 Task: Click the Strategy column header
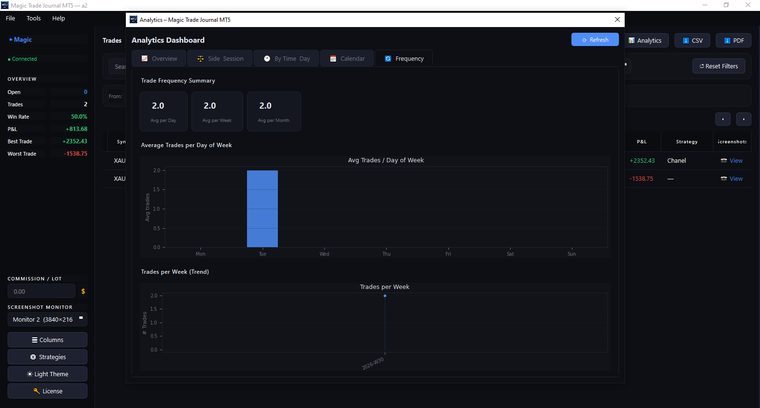686,142
